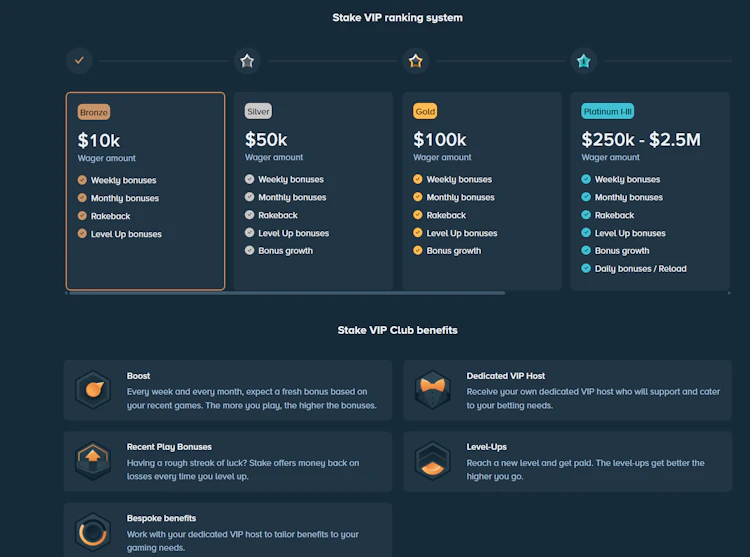
Task: Click Silver Monthly bonuses text
Action: (x=292, y=197)
